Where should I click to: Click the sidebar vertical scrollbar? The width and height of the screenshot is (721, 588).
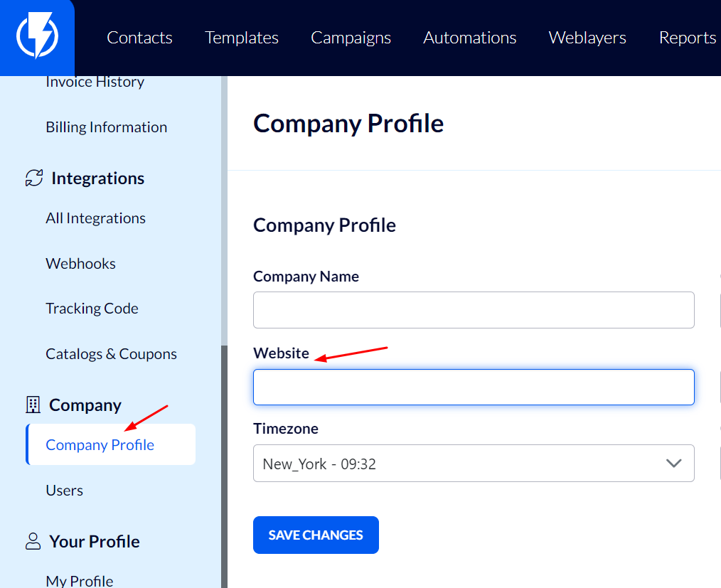225,466
